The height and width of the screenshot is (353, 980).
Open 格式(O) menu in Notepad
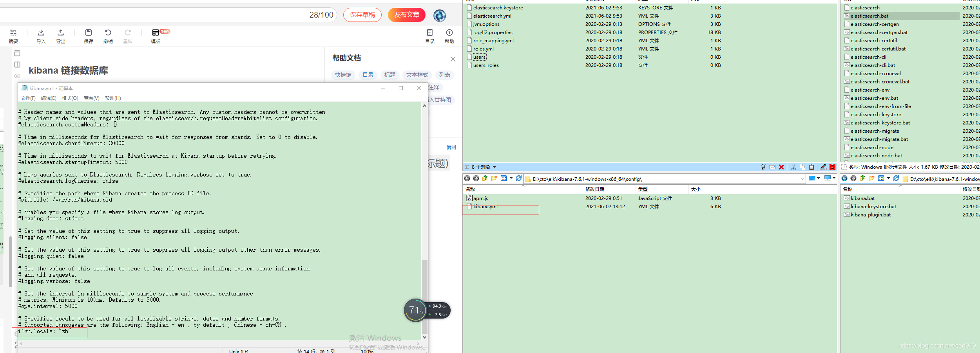pyautogui.click(x=70, y=98)
